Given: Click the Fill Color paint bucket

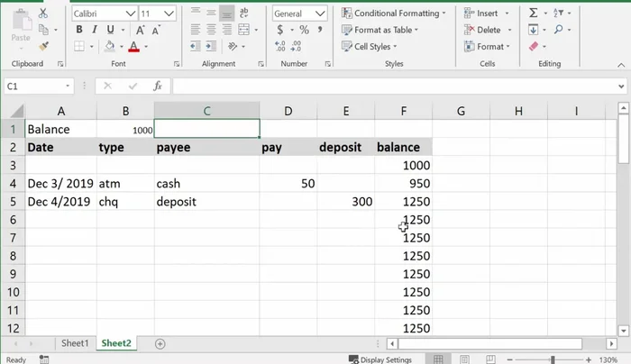Looking at the screenshot, I should [109, 46].
